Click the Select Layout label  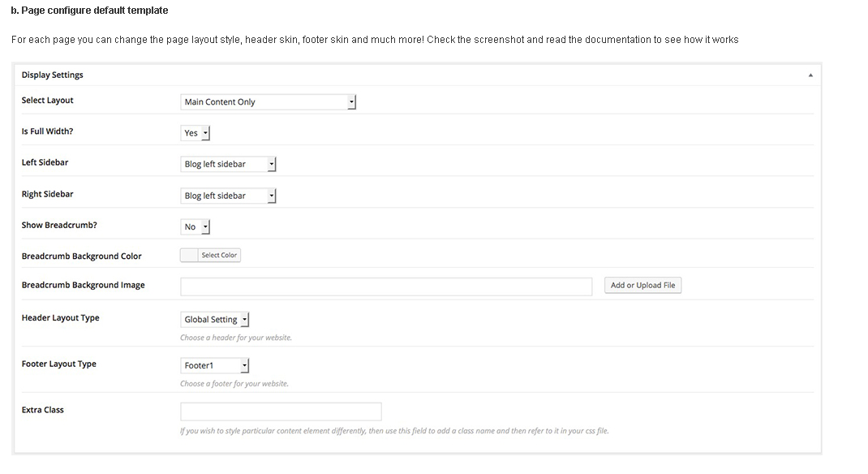(x=47, y=101)
